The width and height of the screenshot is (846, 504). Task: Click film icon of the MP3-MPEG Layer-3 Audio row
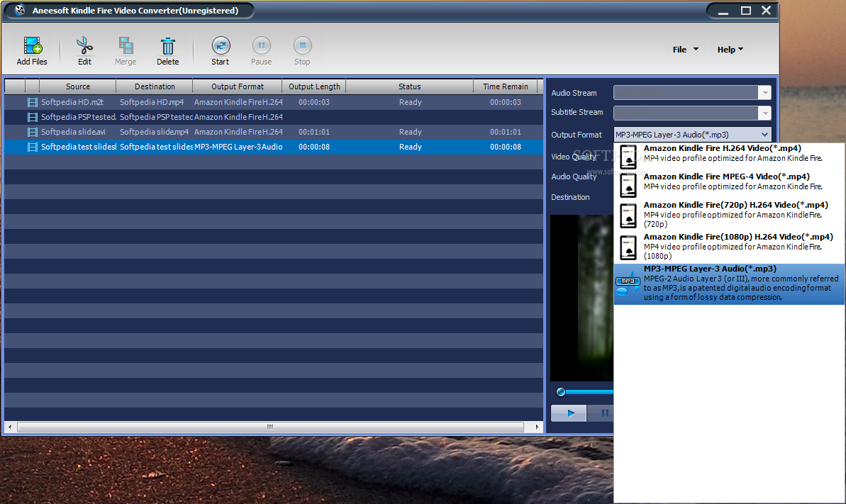coord(33,147)
